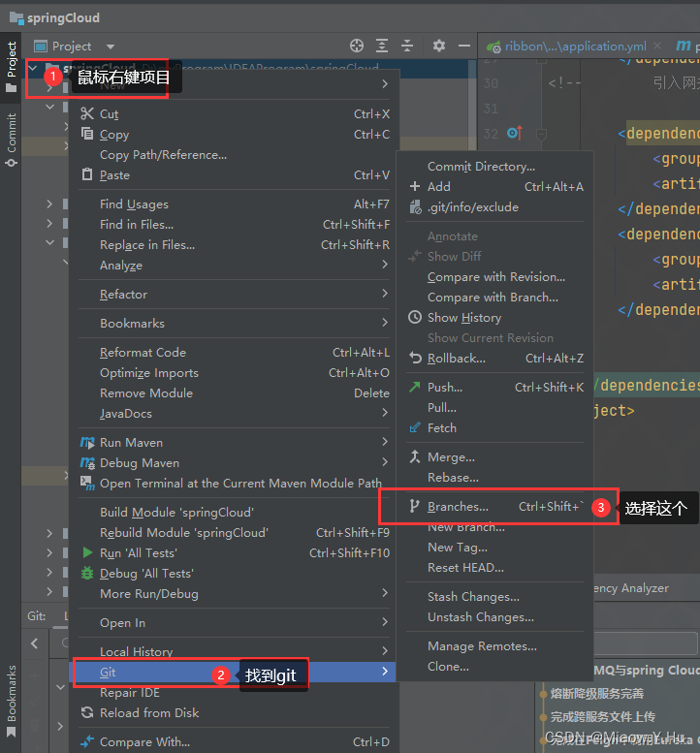This screenshot has width=700, height=753.
Task: Expand the New submenu arrow
Action: [x=385, y=83]
